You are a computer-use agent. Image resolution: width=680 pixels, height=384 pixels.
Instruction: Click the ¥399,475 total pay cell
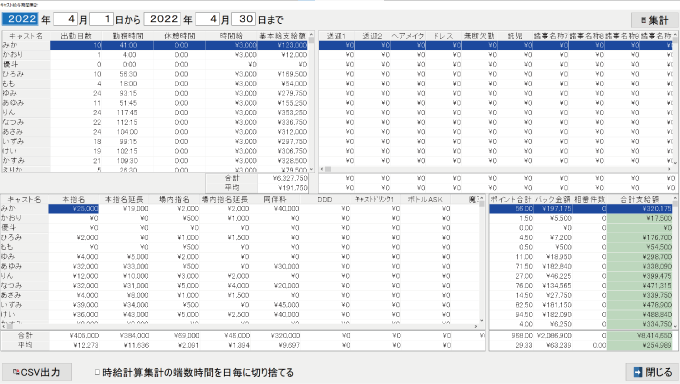point(640,276)
